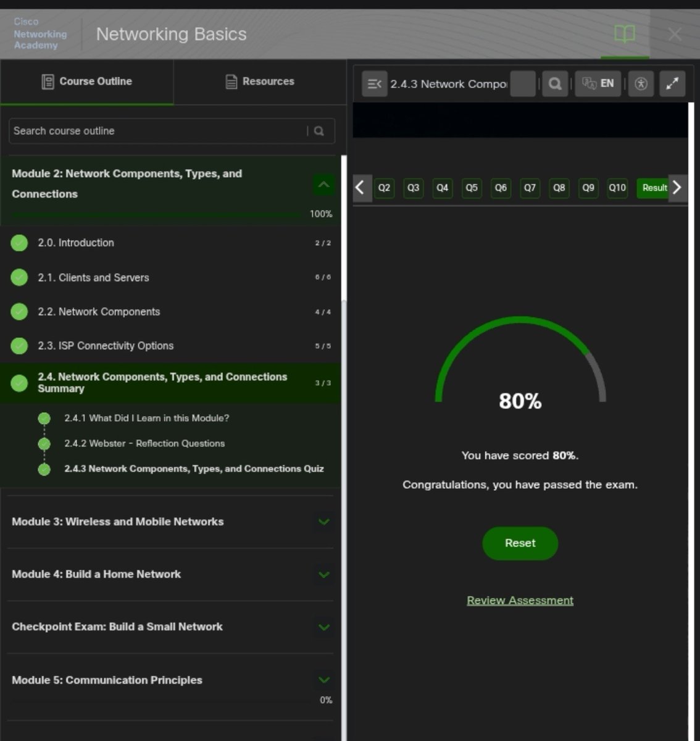
Task: Select the Course Outline tab
Action: pos(87,82)
